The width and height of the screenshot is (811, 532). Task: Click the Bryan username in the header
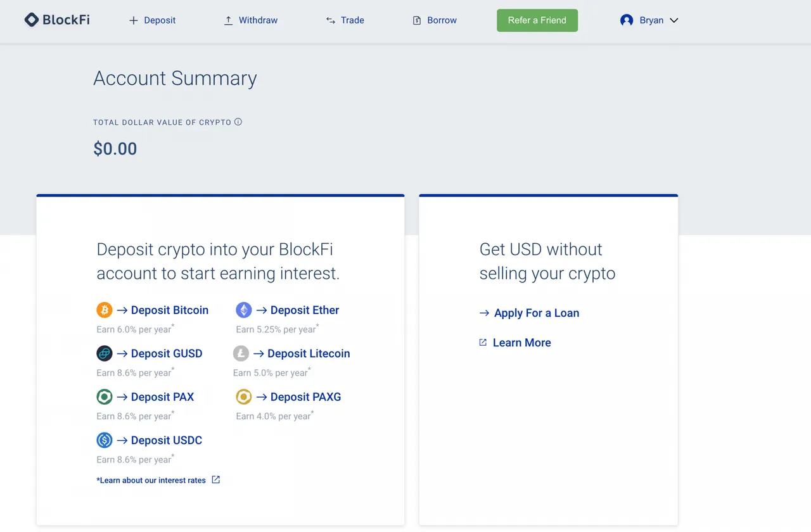pyautogui.click(x=651, y=20)
